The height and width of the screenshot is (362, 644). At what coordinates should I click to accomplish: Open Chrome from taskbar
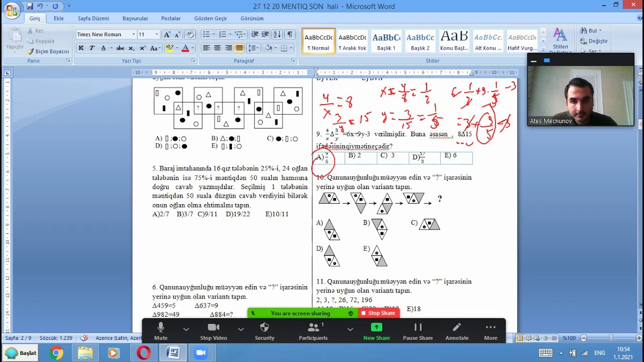pos(56,353)
